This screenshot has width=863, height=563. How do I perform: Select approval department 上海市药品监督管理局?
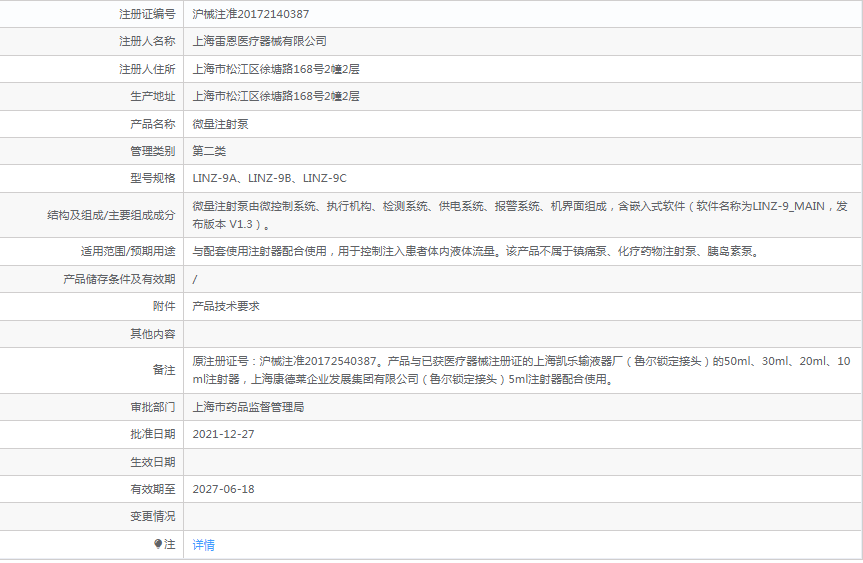pyautogui.click(x=248, y=407)
